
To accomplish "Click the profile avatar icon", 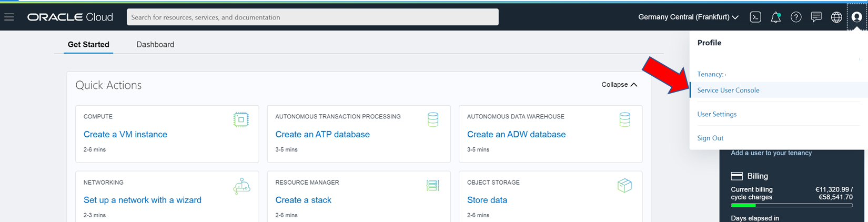I will pyautogui.click(x=857, y=17).
